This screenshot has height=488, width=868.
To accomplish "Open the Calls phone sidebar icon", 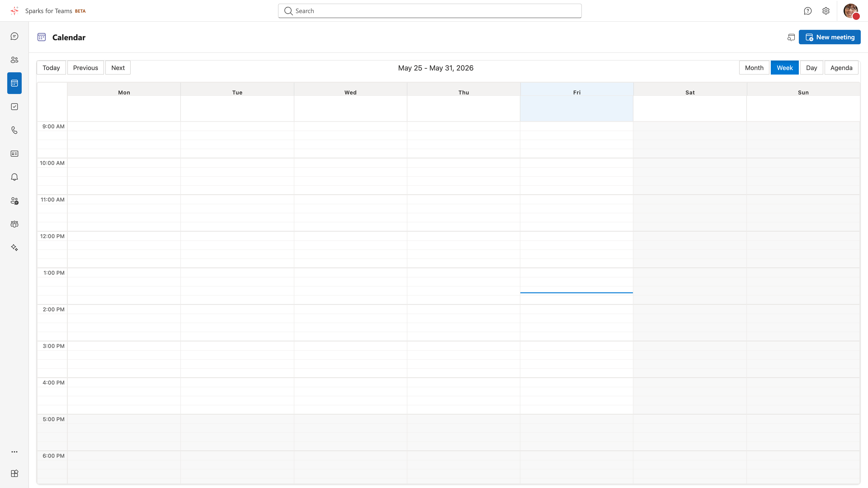I will point(14,130).
